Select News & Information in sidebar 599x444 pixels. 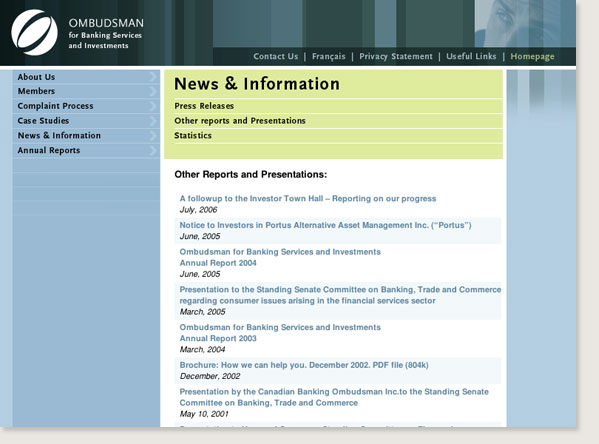click(x=59, y=136)
